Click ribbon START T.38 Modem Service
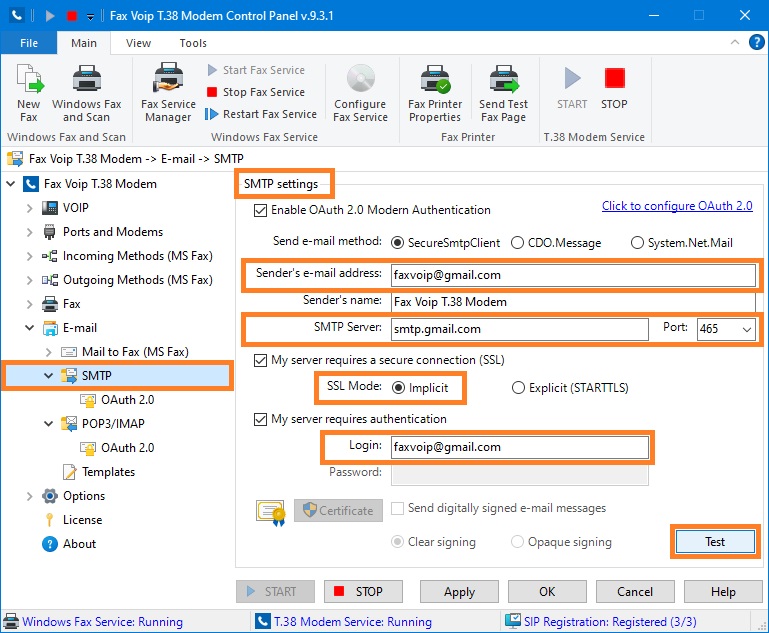The width and height of the screenshot is (769, 633). 572,88
